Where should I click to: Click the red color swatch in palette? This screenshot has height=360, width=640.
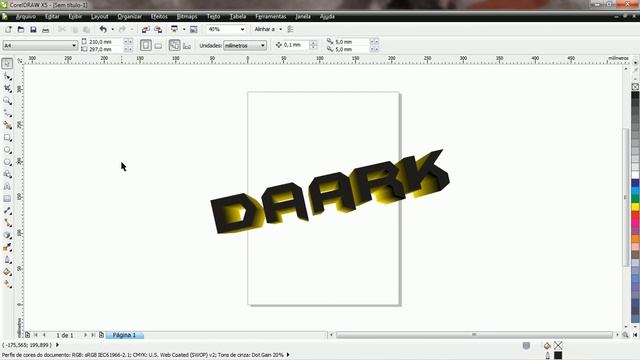tap(636, 215)
